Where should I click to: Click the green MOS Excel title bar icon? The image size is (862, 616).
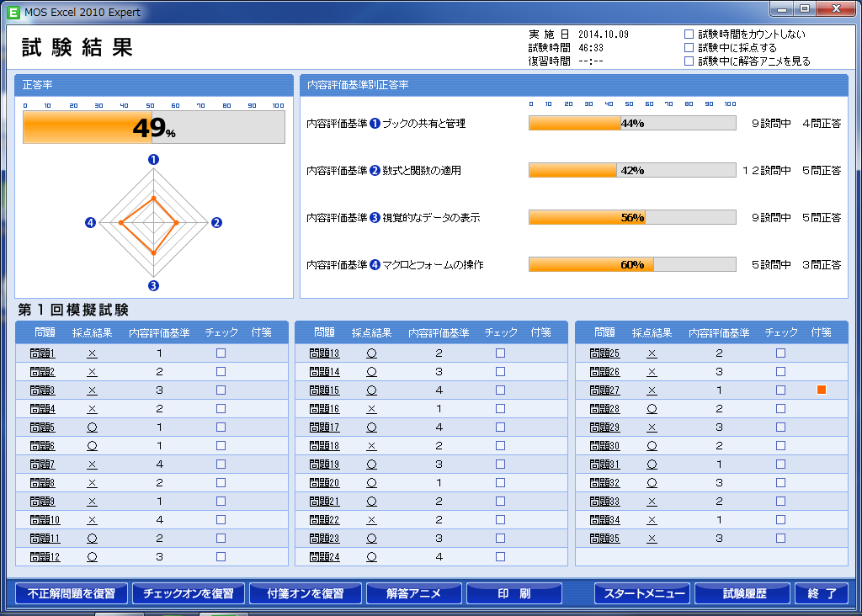[x=13, y=13]
